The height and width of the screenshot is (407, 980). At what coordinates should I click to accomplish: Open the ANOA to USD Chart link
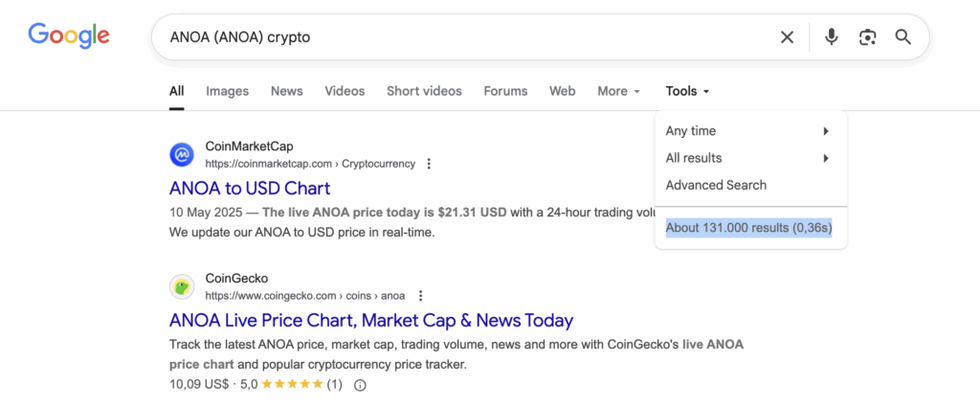(x=250, y=188)
